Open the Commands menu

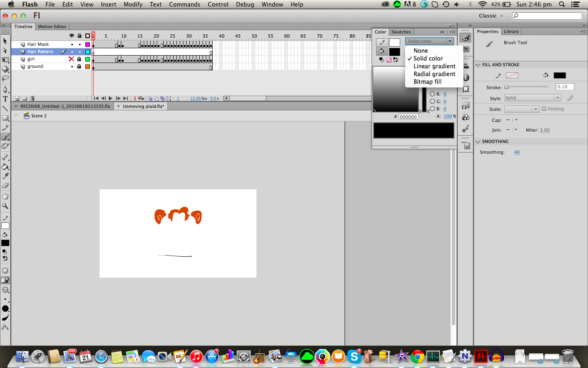click(x=185, y=4)
